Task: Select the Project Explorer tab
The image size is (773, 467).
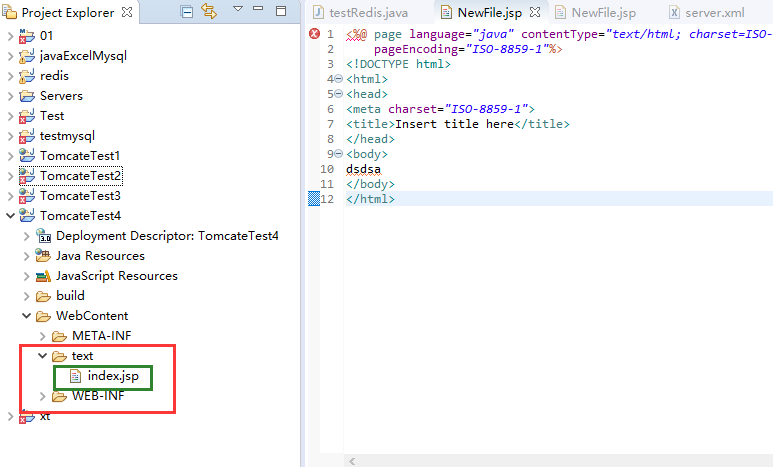Action: pos(68,12)
